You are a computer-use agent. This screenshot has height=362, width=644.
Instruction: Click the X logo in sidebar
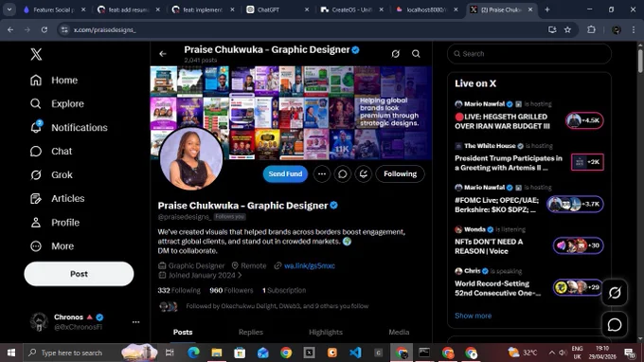pyautogui.click(x=36, y=54)
